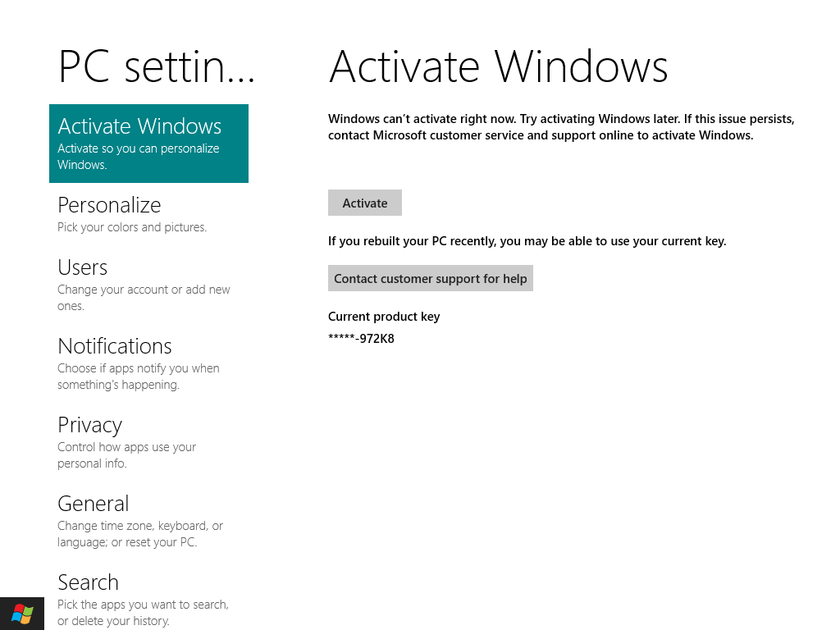The width and height of the screenshot is (840, 630).
Task: Open the Privacy settings category
Action: tap(149, 442)
